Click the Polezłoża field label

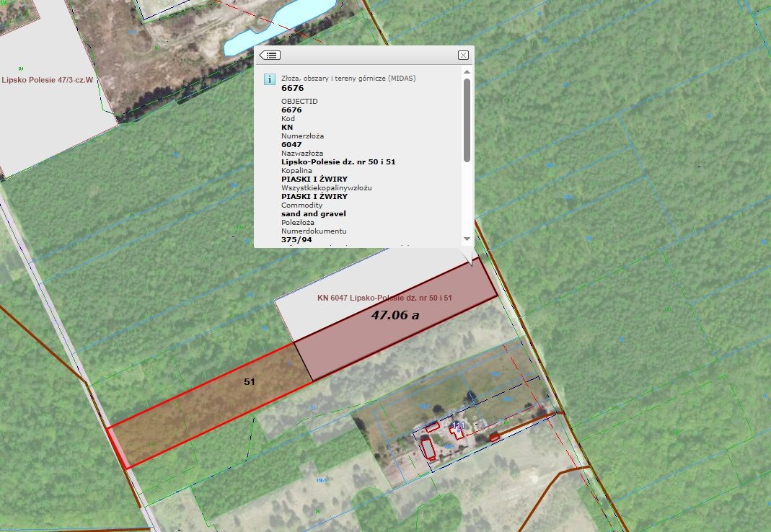[x=297, y=222]
